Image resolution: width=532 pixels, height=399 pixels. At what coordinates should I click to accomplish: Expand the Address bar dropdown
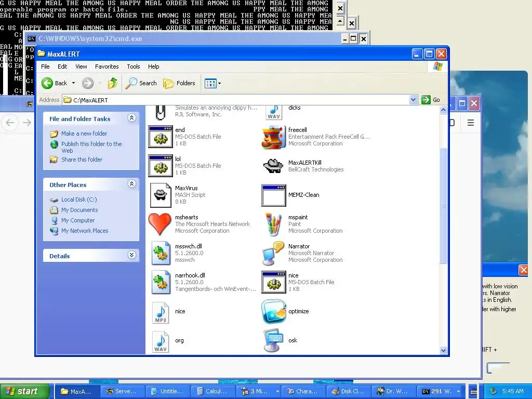[413, 100]
